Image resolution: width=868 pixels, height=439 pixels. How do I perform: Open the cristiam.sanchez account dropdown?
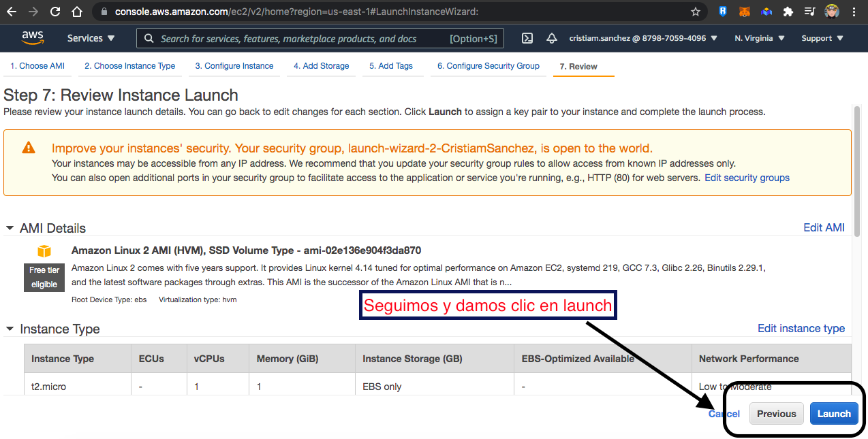(642, 39)
